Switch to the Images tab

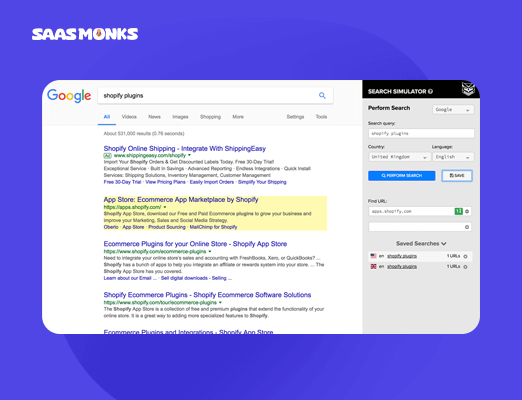[180, 117]
